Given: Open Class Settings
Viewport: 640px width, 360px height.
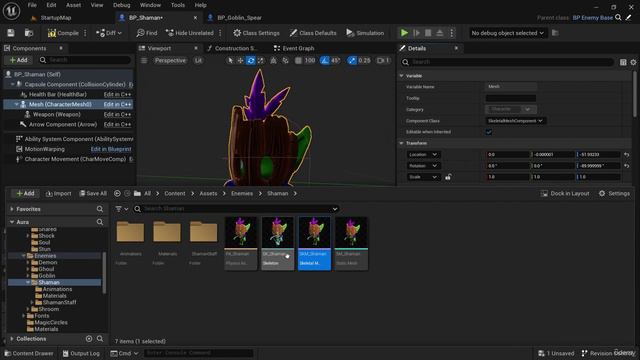Looking at the screenshot, I should 256,33.
